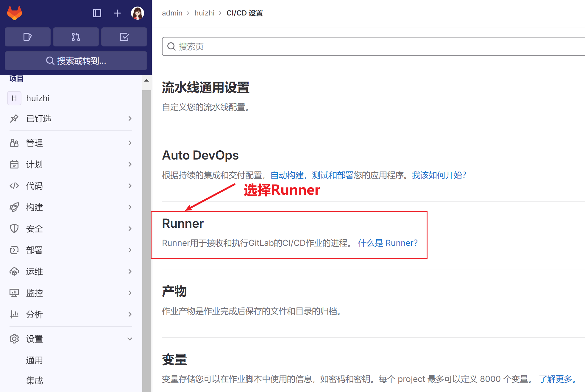Open the 我该如何开始? link

(x=439, y=175)
